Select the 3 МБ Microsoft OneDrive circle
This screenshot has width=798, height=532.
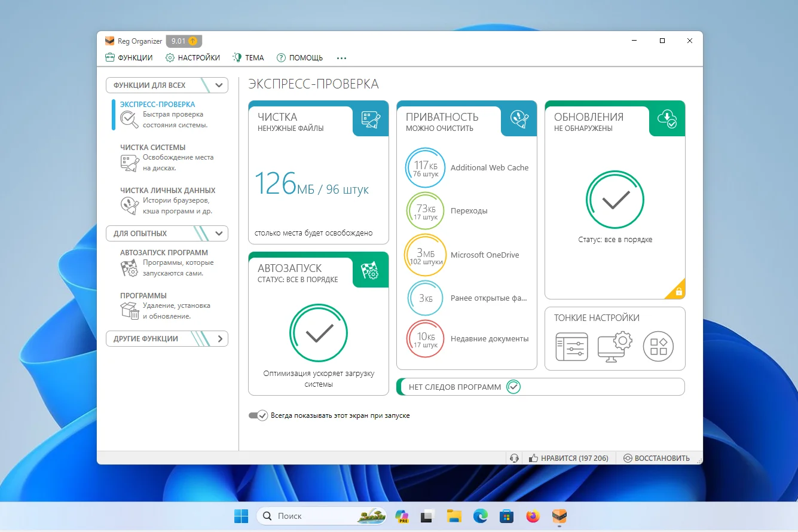tap(426, 255)
